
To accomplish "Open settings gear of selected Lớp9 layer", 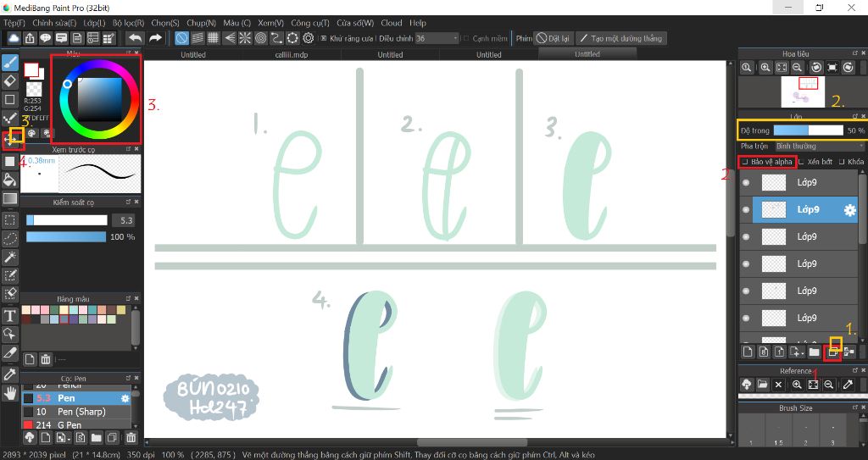I will pos(849,210).
